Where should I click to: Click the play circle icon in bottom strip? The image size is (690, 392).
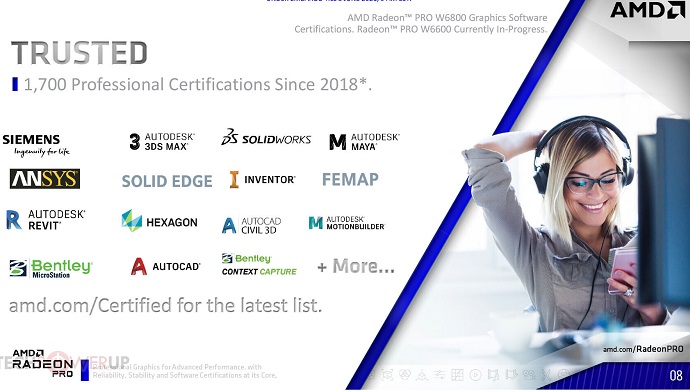[x=476, y=375]
